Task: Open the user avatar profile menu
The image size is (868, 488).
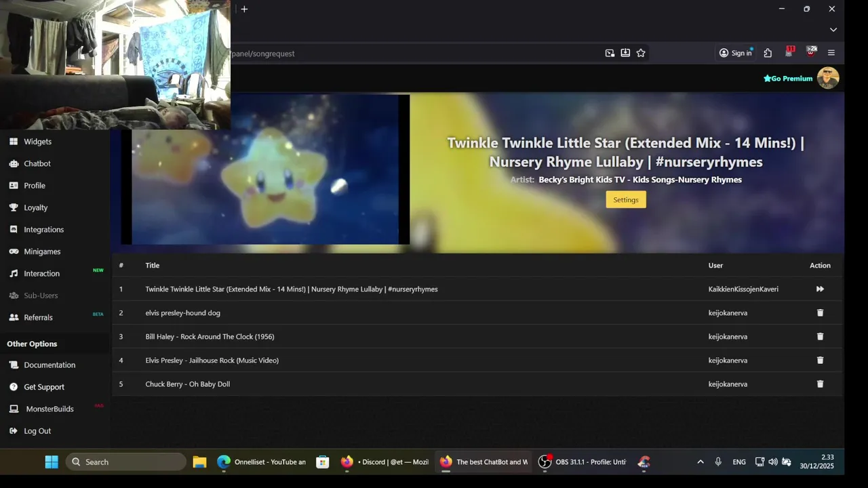Action: 828,78
